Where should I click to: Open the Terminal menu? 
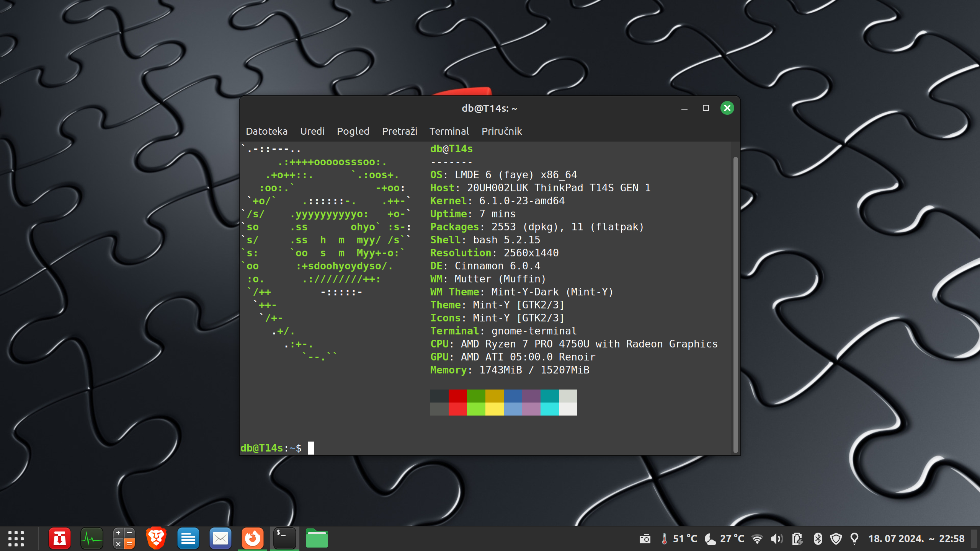pyautogui.click(x=449, y=131)
